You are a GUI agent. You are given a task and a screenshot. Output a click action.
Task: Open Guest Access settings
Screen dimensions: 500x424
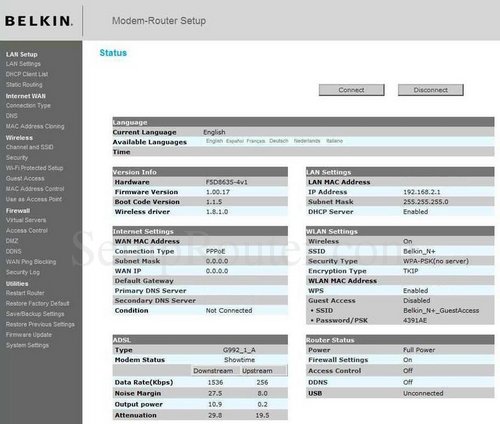[x=25, y=178]
